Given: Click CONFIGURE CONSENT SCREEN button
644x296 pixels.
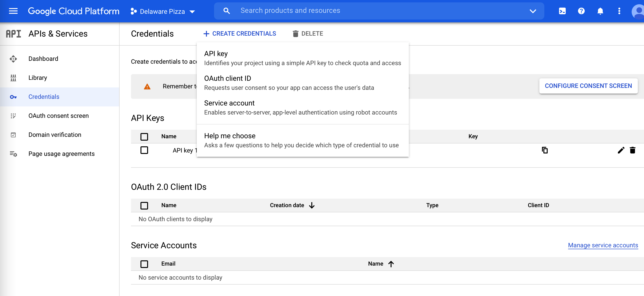Looking at the screenshot, I should pos(588,86).
